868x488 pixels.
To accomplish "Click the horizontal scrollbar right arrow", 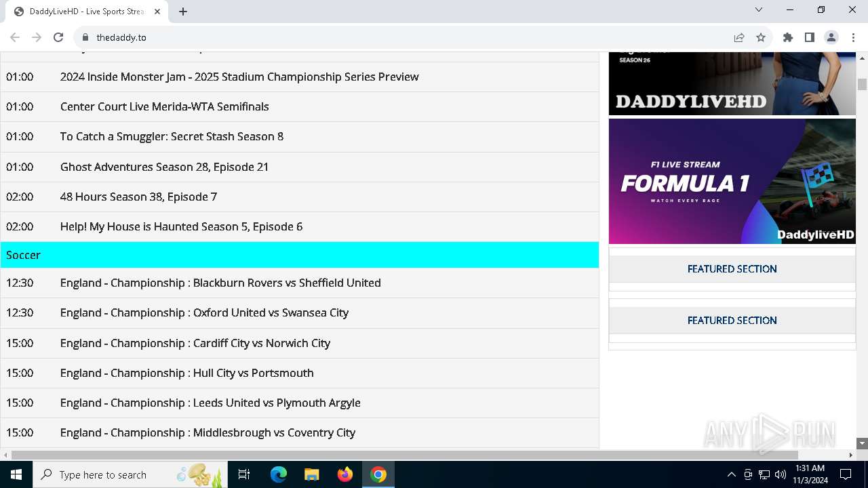I will (x=851, y=455).
